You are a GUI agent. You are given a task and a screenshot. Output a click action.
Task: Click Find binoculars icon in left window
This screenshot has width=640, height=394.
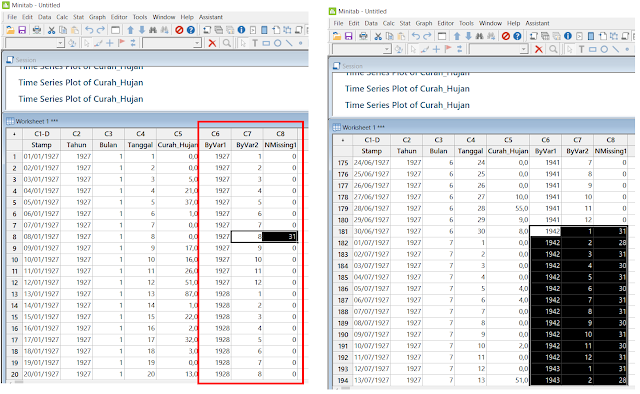(153, 30)
